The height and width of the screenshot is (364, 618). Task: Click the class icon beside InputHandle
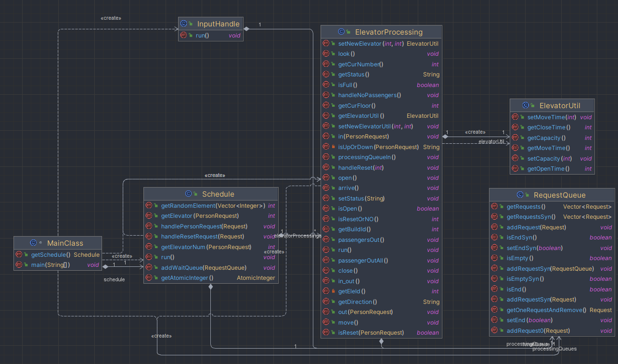(x=183, y=23)
